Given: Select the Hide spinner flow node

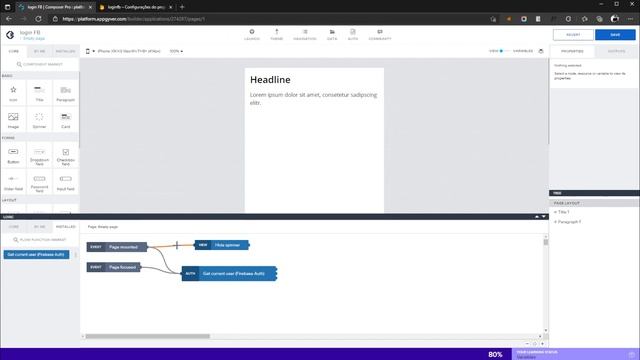Looking at the screenshot, I should tap(222, 245).
